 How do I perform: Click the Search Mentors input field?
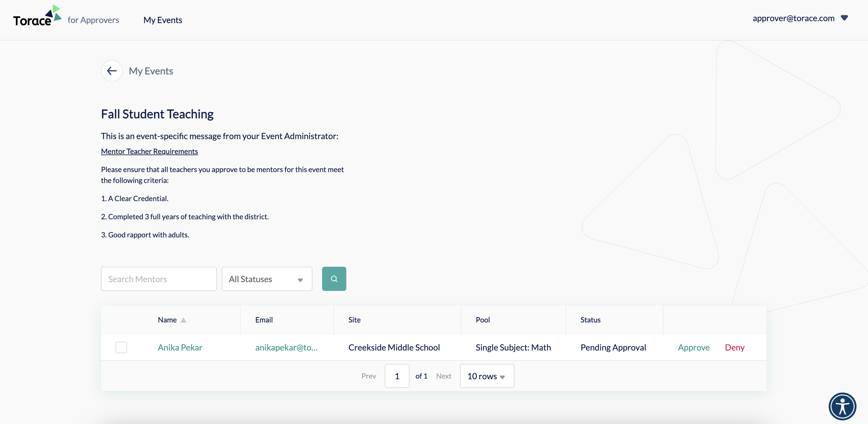click(x=159, y=279)
